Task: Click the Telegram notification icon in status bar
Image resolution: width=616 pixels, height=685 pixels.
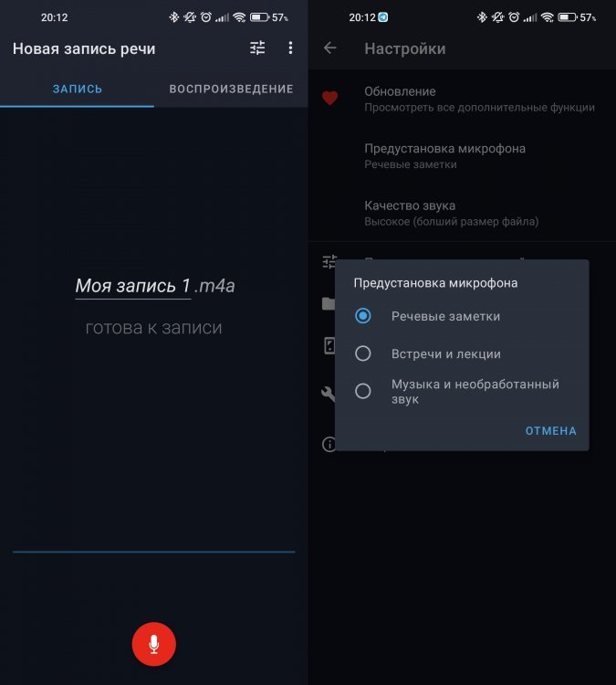Action: pyautogui.click(x=383, y=17)
